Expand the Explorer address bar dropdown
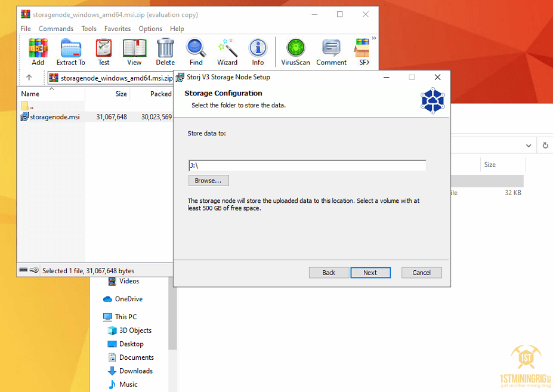The width and height of the screenshot is (553, 392). coord(529,146)
